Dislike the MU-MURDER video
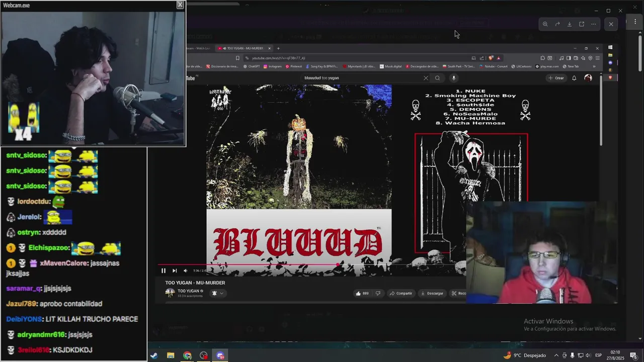The width and height of the screenshot is (644, 362). coord(378,293)
